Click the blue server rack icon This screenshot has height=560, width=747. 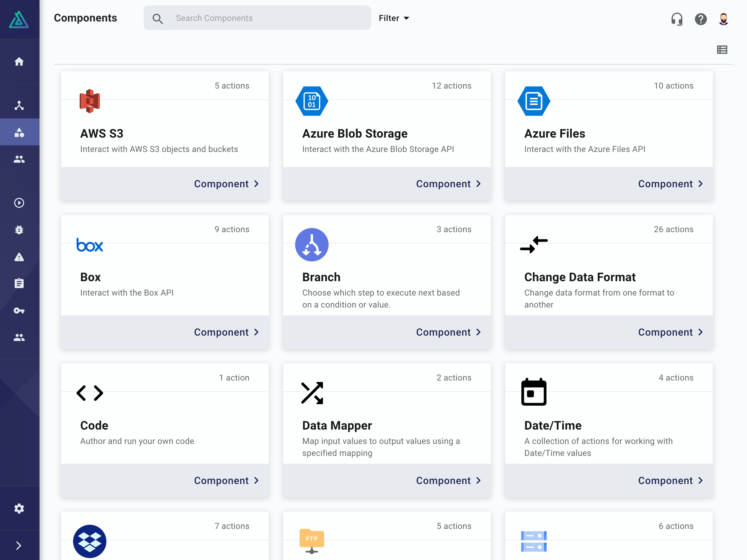(x=534, y=541)
